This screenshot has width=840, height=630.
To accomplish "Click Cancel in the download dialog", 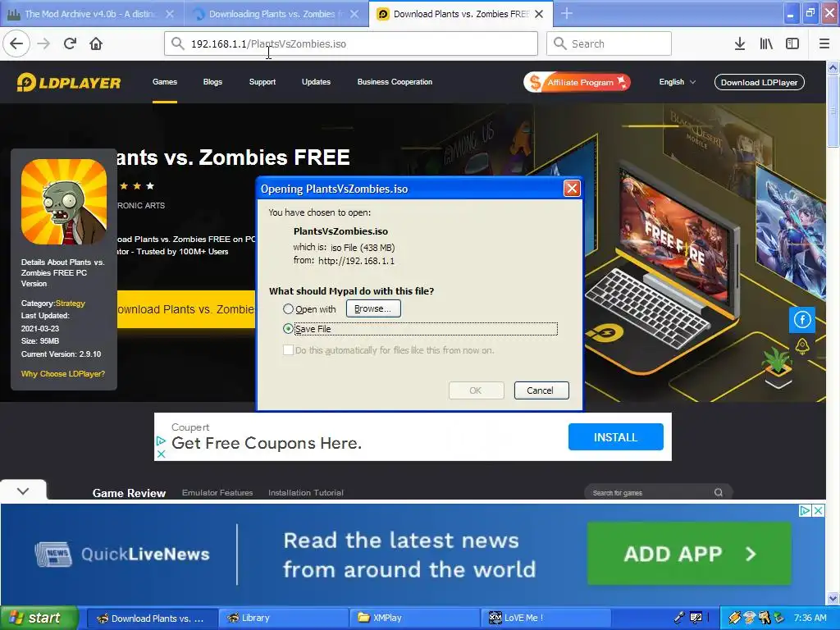I will [x=541, y=390].
